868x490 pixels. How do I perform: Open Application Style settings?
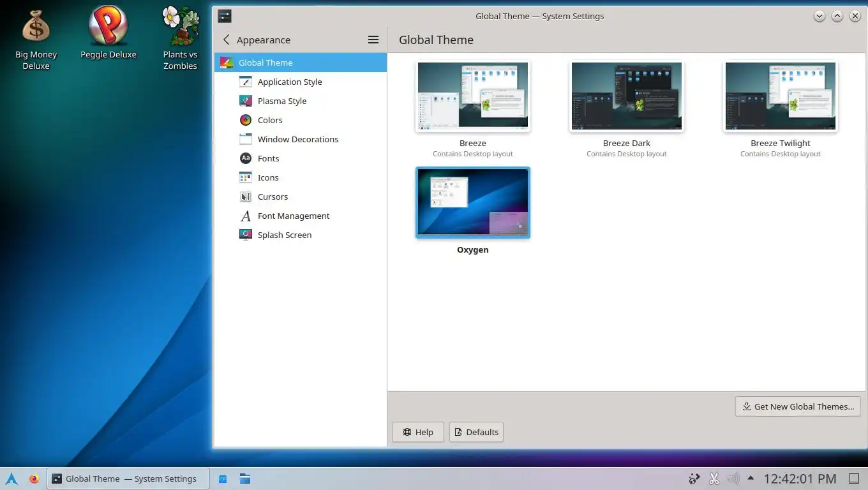300,82
